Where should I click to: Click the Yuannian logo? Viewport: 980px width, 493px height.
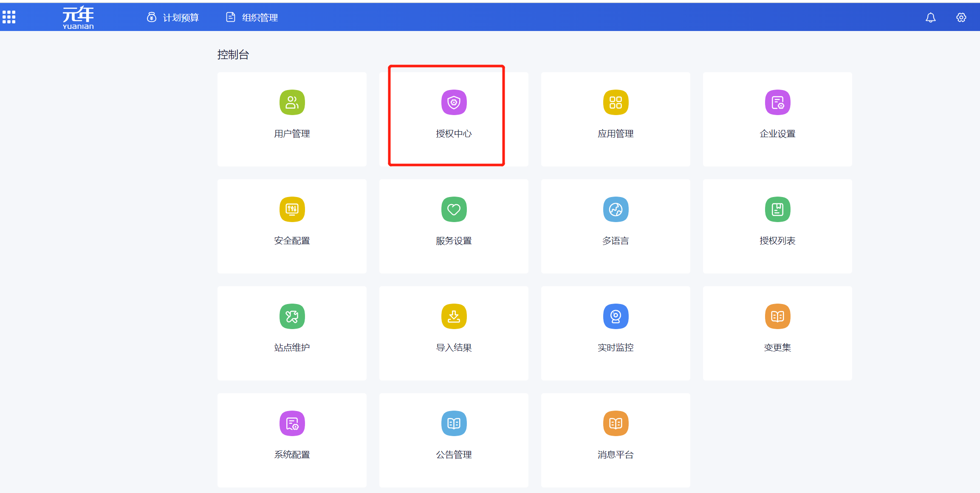click(x=78, y=17)
